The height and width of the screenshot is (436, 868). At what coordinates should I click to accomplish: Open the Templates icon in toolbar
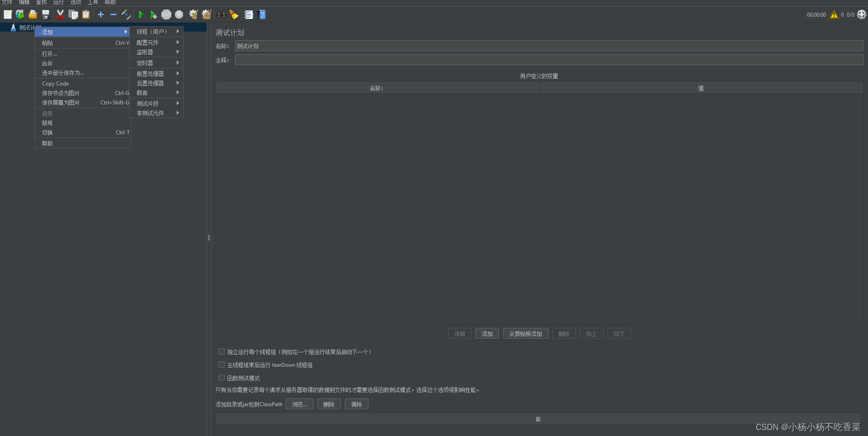20,14
